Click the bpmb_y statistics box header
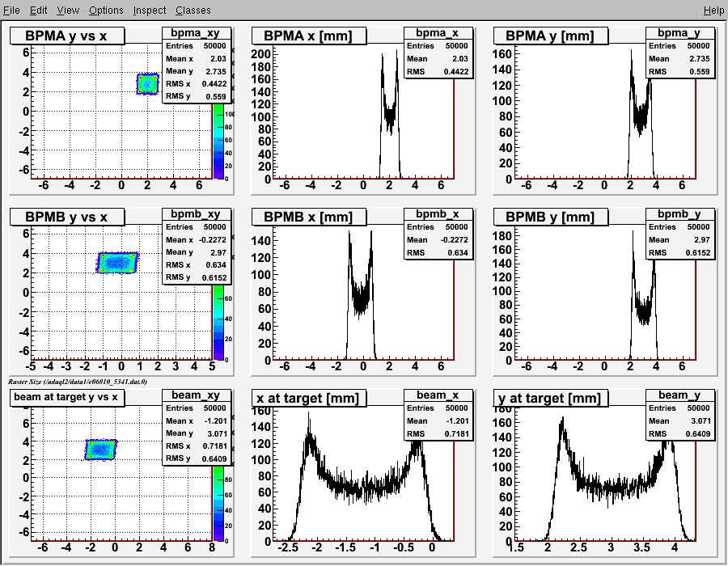The width and height of the screenshot is (728, 566). pos(679,214)
